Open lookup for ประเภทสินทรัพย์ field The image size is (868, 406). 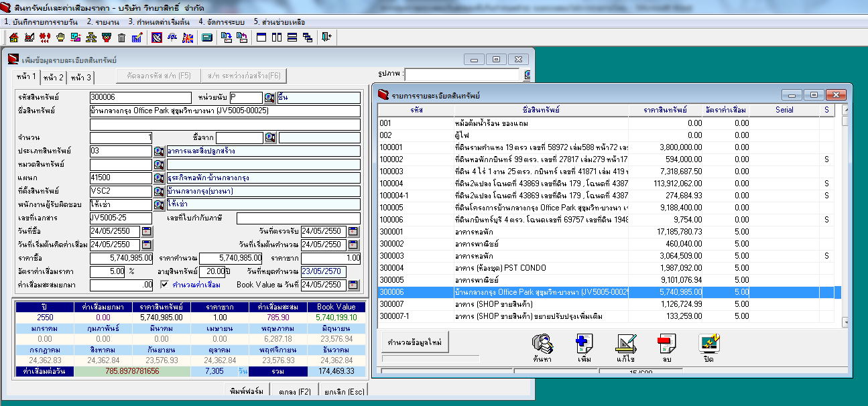(x=159, y=151)
